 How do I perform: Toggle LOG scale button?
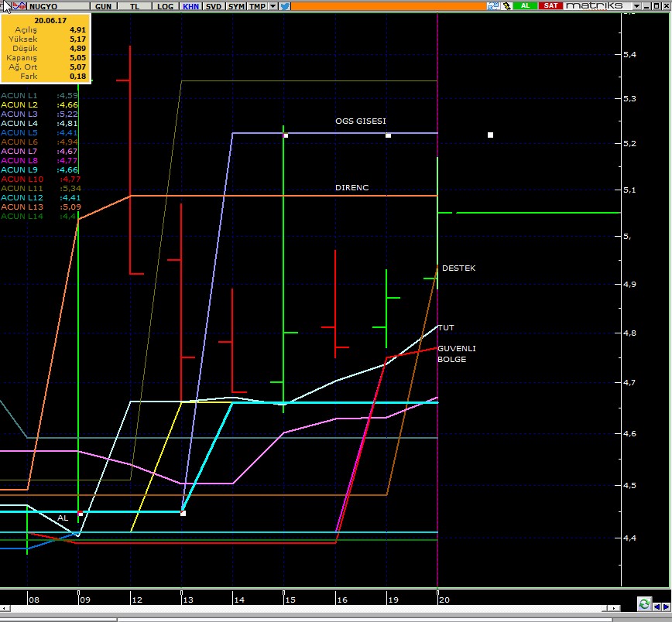coord(166,6)
